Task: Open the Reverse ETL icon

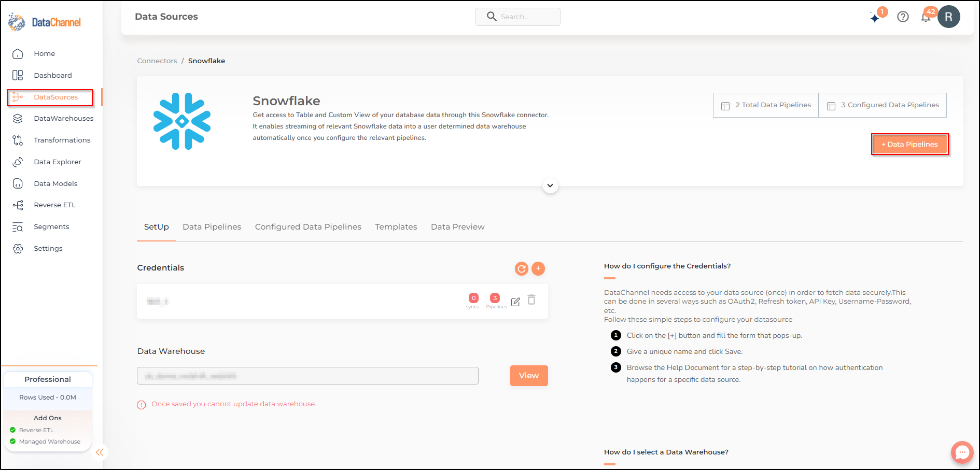Action: 18,205
